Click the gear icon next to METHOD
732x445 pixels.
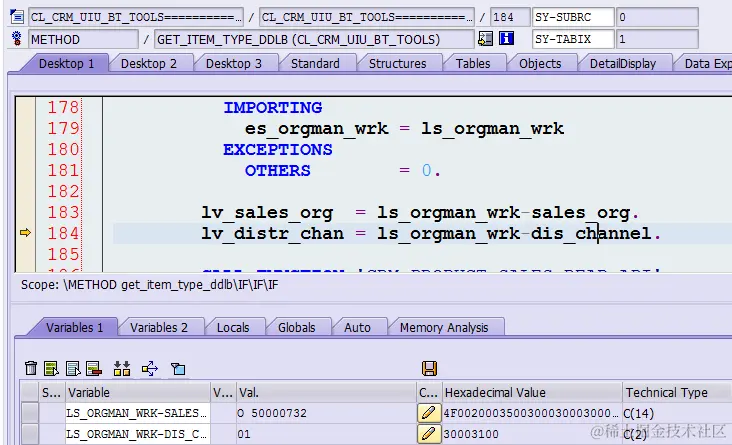(x=17, y=39)
